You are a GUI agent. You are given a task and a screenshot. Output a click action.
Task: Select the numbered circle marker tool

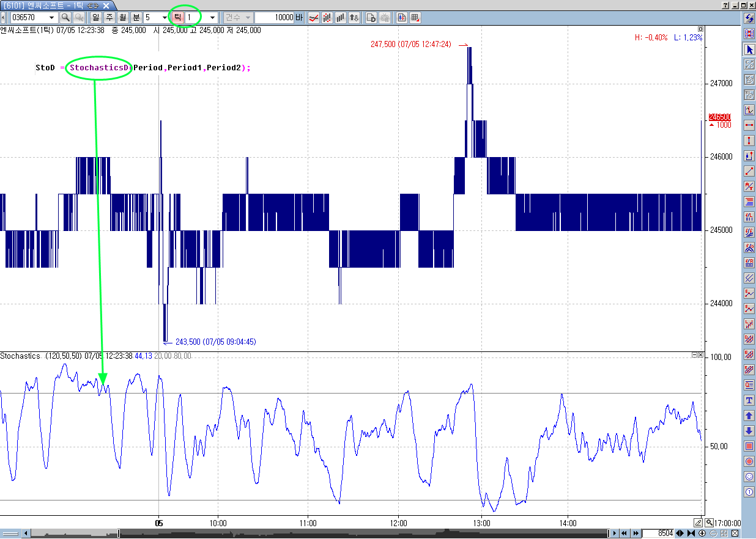[749, 492]
